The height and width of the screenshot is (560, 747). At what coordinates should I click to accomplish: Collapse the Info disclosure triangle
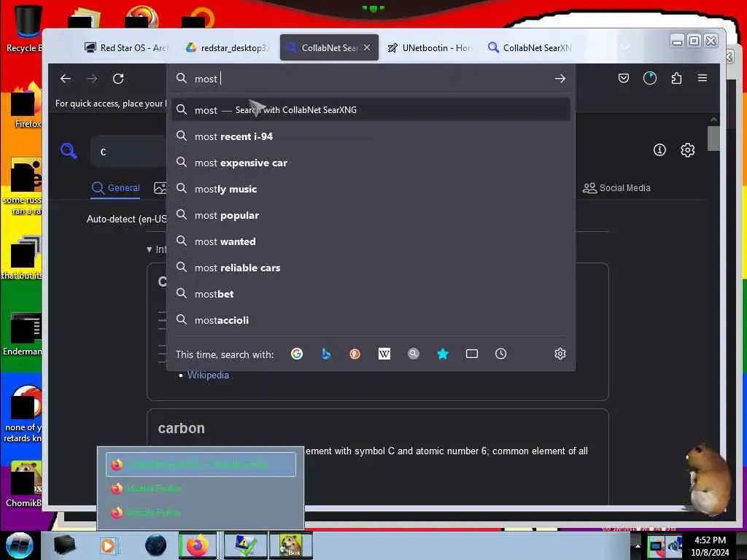click(150, 249)
